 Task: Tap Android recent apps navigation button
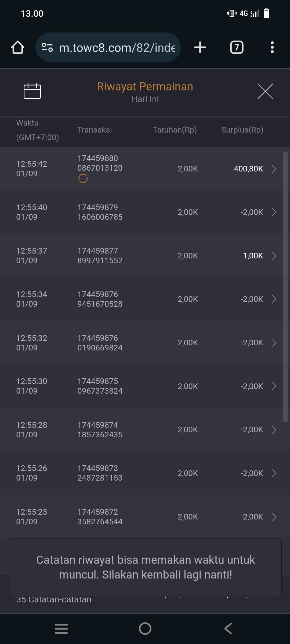[61, 628]
